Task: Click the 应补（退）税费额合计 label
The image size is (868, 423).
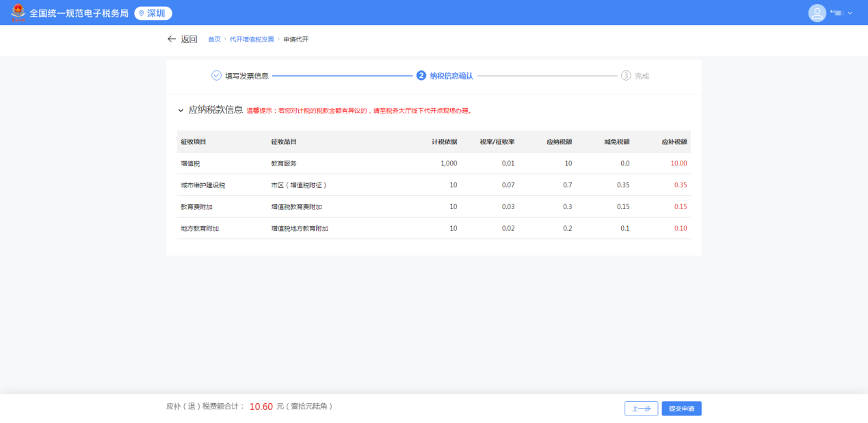Action: tap(205, 406)
